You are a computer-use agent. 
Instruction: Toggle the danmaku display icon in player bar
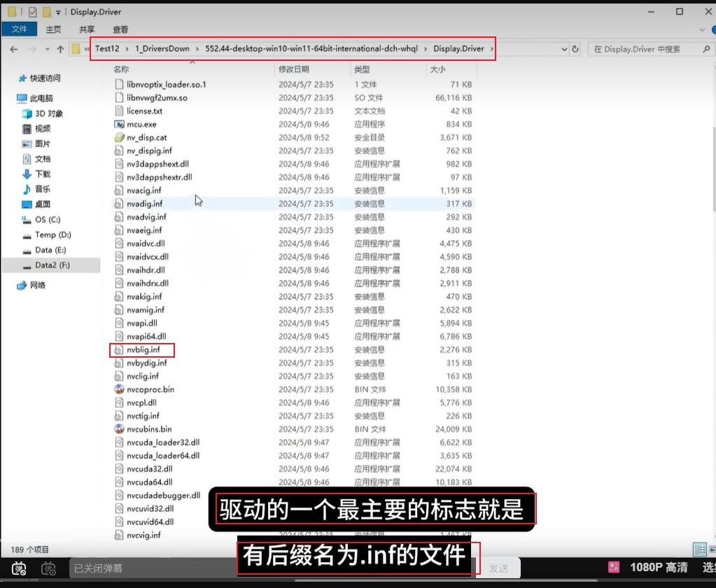(x=19, y=568)
